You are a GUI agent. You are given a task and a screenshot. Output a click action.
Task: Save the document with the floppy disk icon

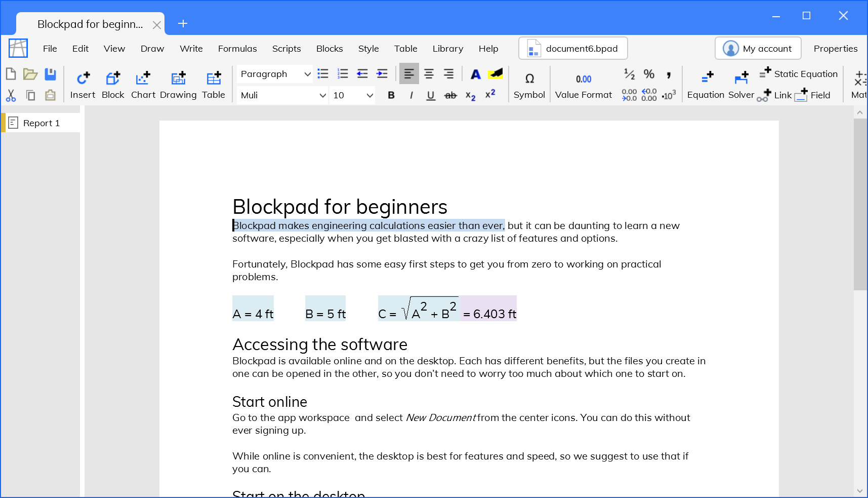50,74
